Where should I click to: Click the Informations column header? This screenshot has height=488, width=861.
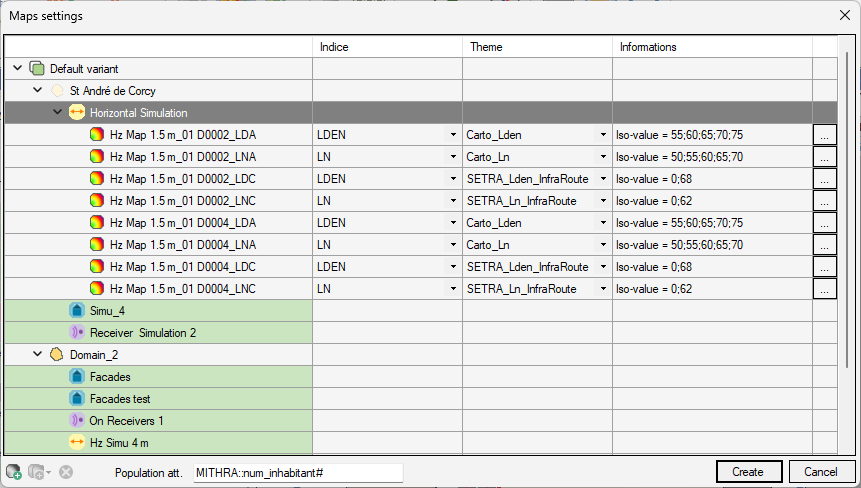click(712, 47)
